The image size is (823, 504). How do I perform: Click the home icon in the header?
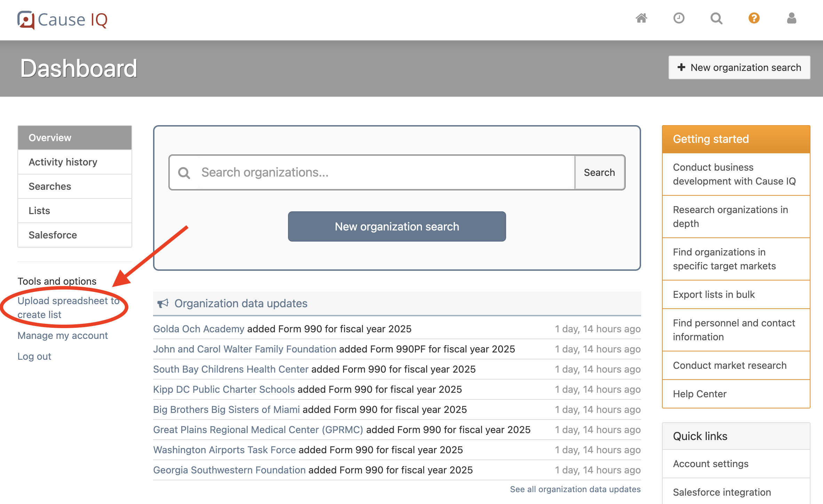pyautogui.click(x=641, y=18)
